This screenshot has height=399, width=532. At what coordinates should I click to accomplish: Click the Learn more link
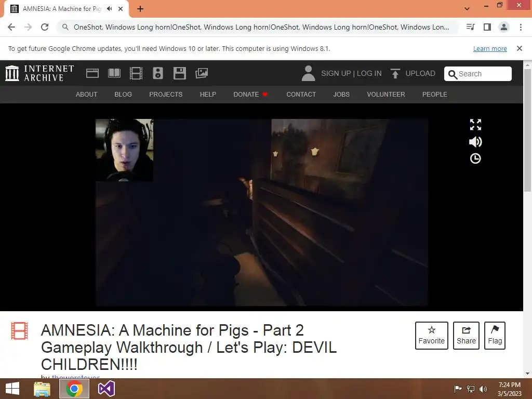pyautogui.click(x=490, y=49)
